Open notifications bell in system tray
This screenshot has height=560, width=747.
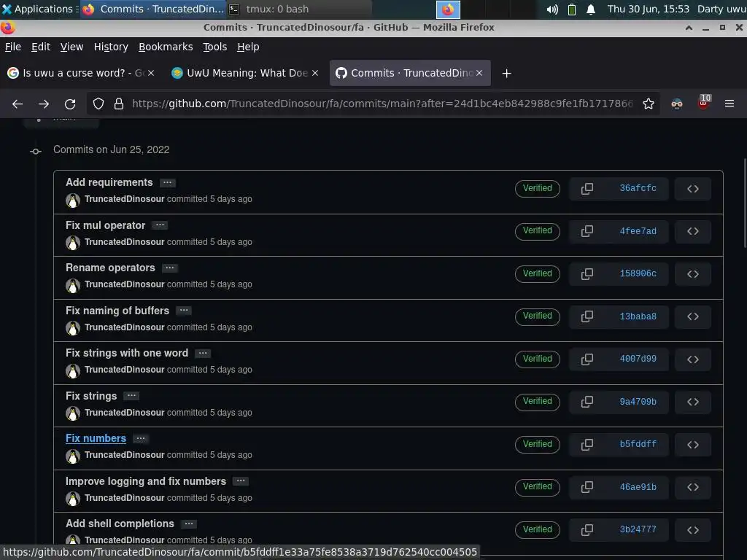(x=591, y=9)
